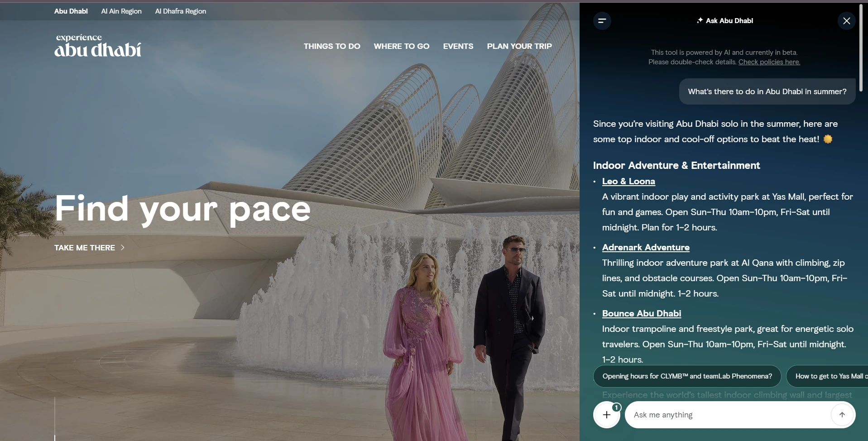The width and height of the screenshot is (868, 441).
Task: Close the Ask Abu Dhabi chat panel
Action: [x=846, y=21]
